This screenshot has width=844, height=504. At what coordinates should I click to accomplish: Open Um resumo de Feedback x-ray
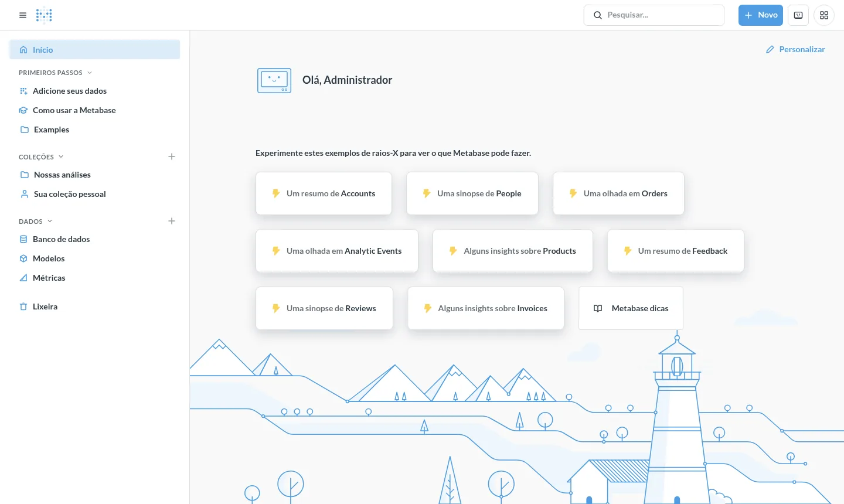tap(676, 251)
